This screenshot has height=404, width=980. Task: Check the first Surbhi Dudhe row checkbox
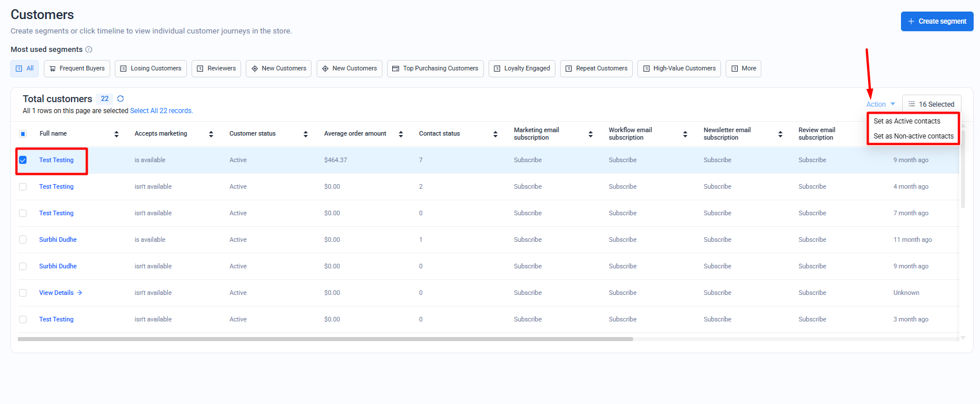click(23, 240)
